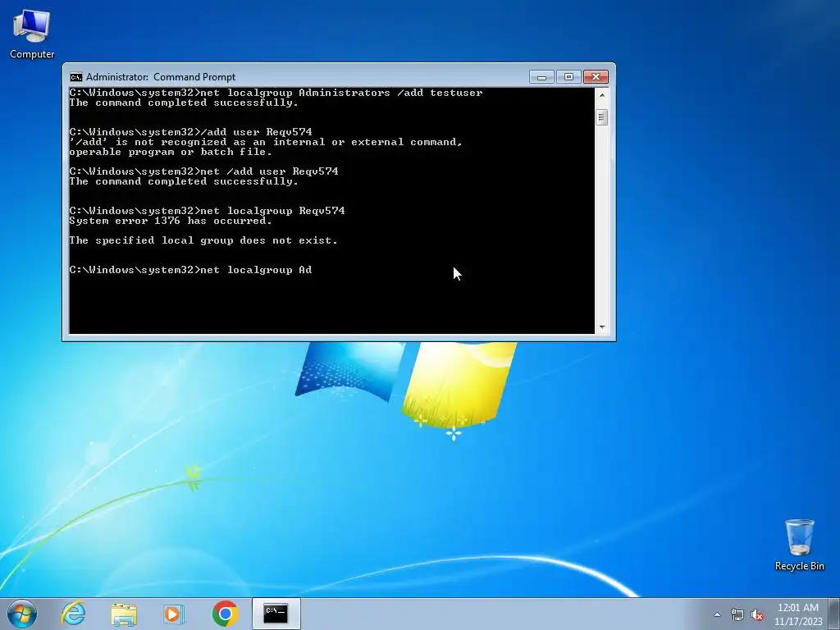
Task: Launch Internet Explorer from the taskbar
Action: [x=73, y=614]
